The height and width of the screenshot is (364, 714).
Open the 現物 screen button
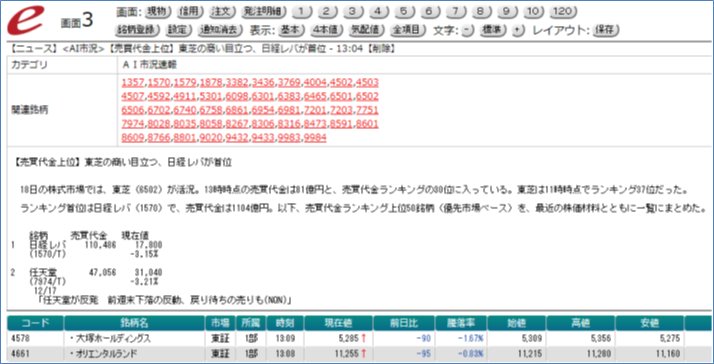pyautogui.click(x=158, y=12)
